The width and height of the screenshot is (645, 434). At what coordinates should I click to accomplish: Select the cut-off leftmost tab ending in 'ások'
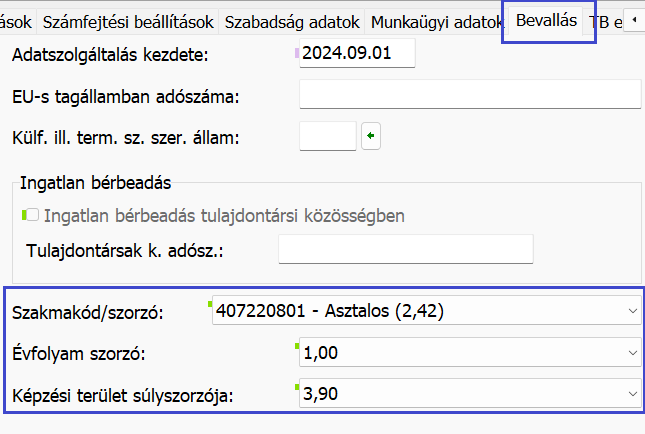(17, 21)
